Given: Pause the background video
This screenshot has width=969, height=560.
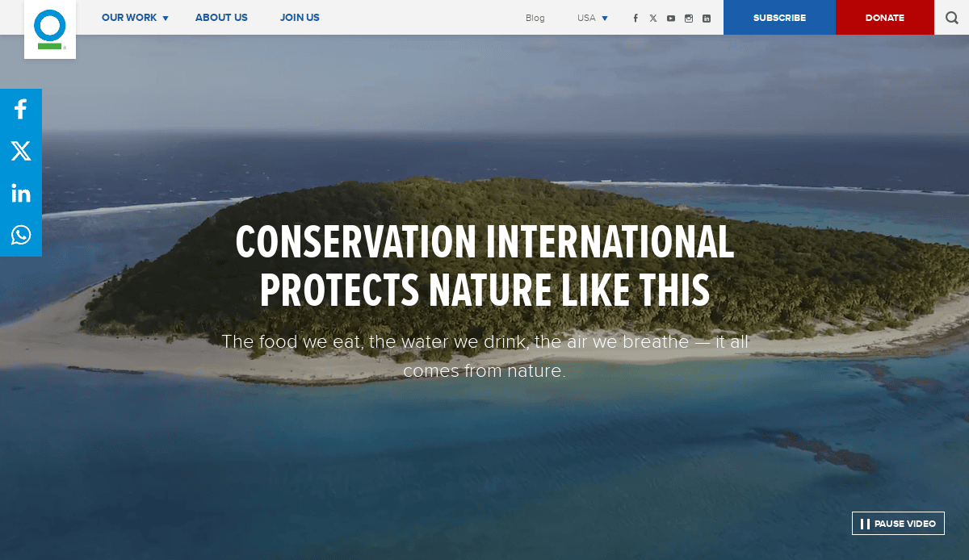Looking at the screenshot, I should point(898,523).
